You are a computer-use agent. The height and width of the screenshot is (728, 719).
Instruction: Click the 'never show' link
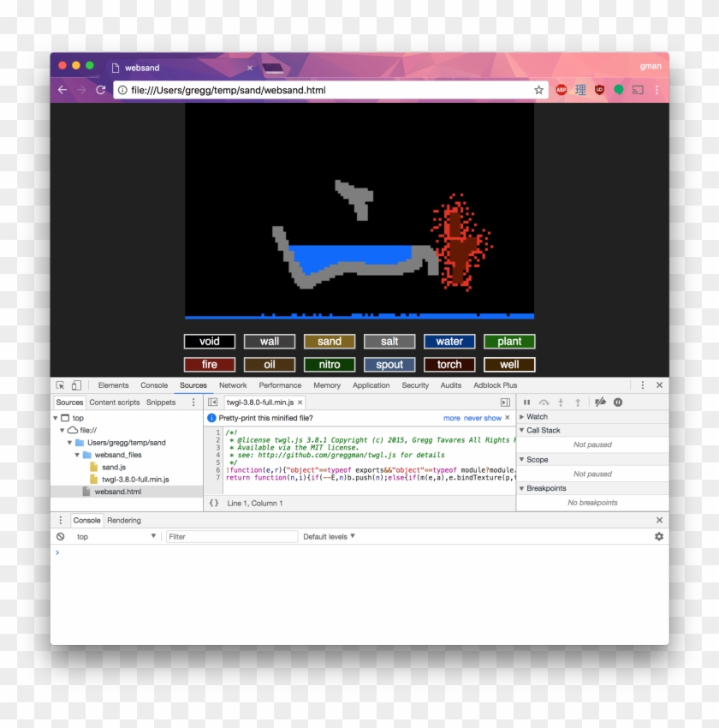[x=483, y=418]
